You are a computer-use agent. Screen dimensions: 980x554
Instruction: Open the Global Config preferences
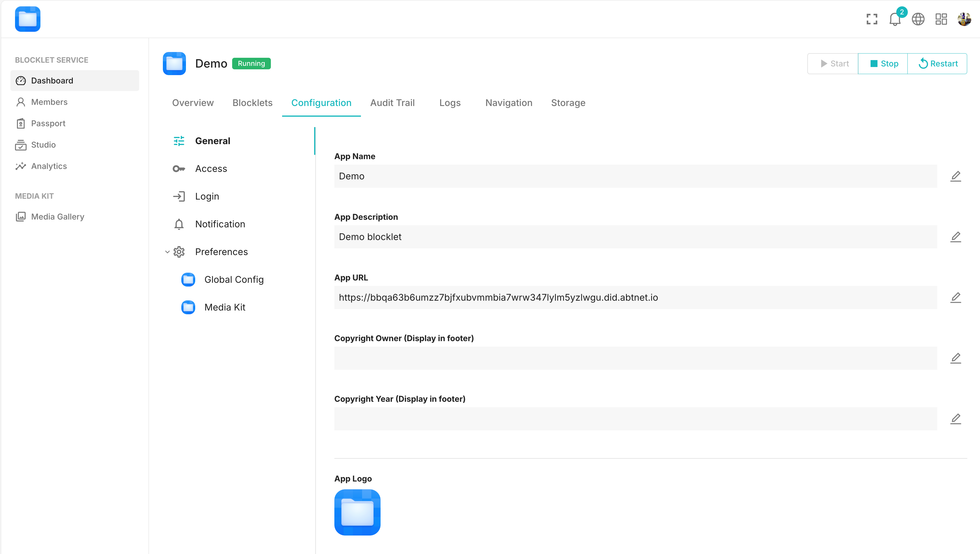(234, 279)
